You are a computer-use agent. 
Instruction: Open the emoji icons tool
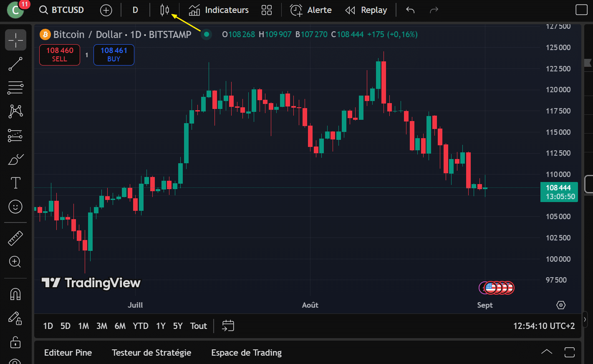tap(15, 207)
